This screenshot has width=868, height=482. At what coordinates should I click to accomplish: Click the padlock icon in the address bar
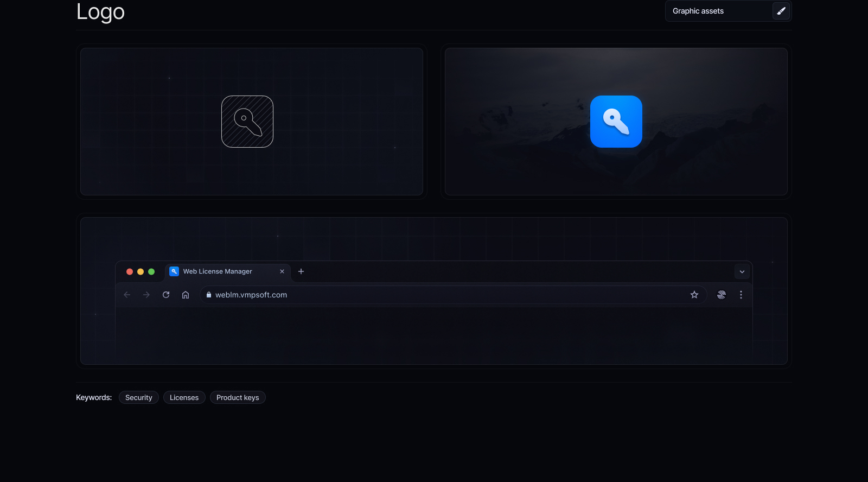tap(208, 295)
